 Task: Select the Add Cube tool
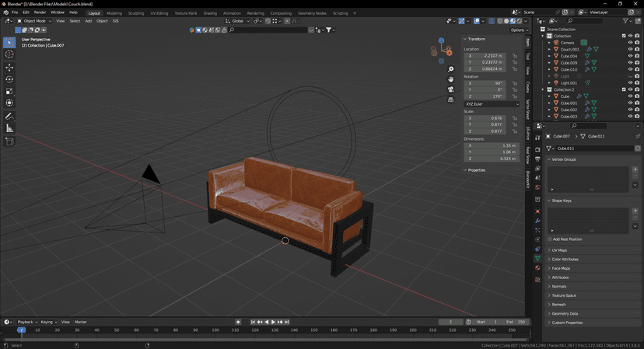9,141
